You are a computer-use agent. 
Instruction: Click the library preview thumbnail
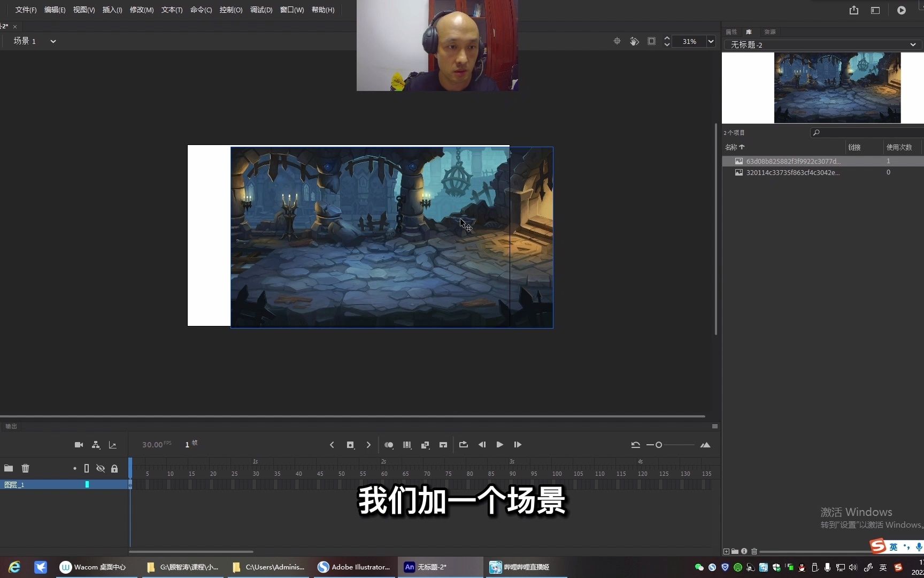(x=837, y=88)
